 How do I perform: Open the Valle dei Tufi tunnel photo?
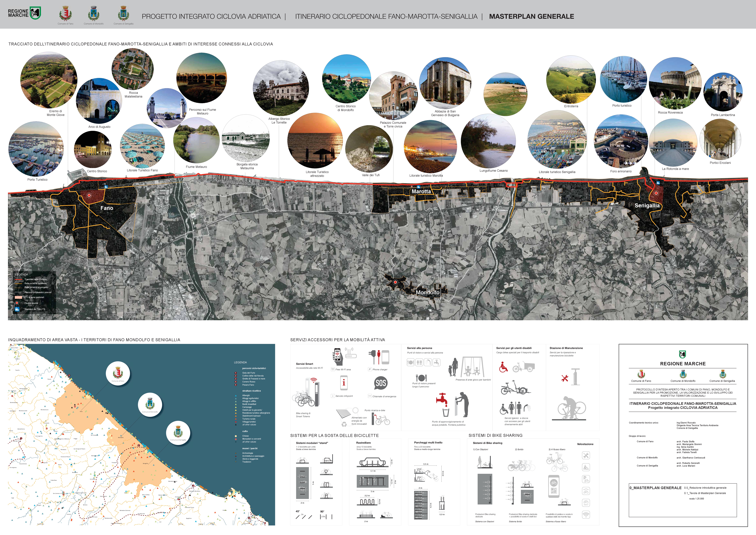(369, 149)
